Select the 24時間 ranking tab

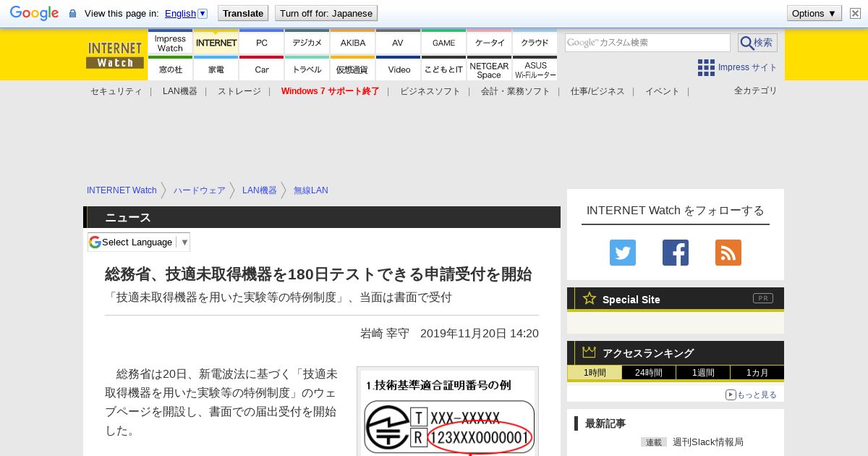click(649, 373)
